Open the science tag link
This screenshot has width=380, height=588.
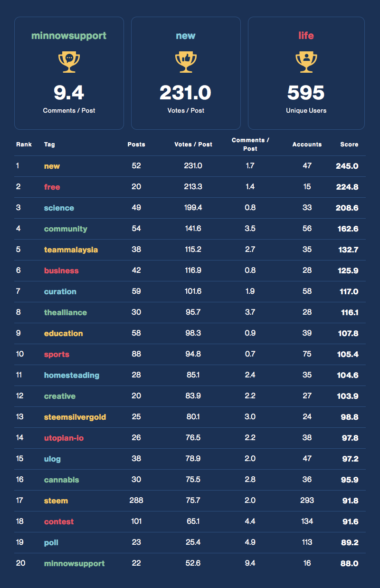(x=59, y=208)
